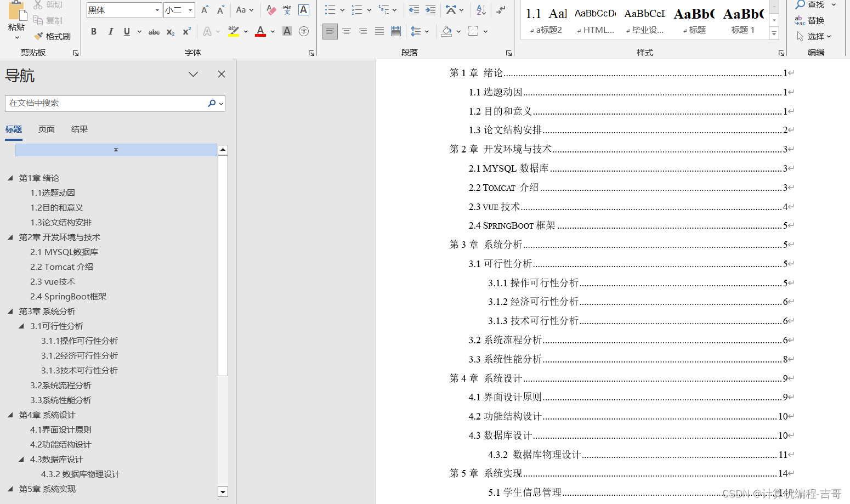
Task: Decrease font size with the shrink font icon
Action: coord(220,10)
